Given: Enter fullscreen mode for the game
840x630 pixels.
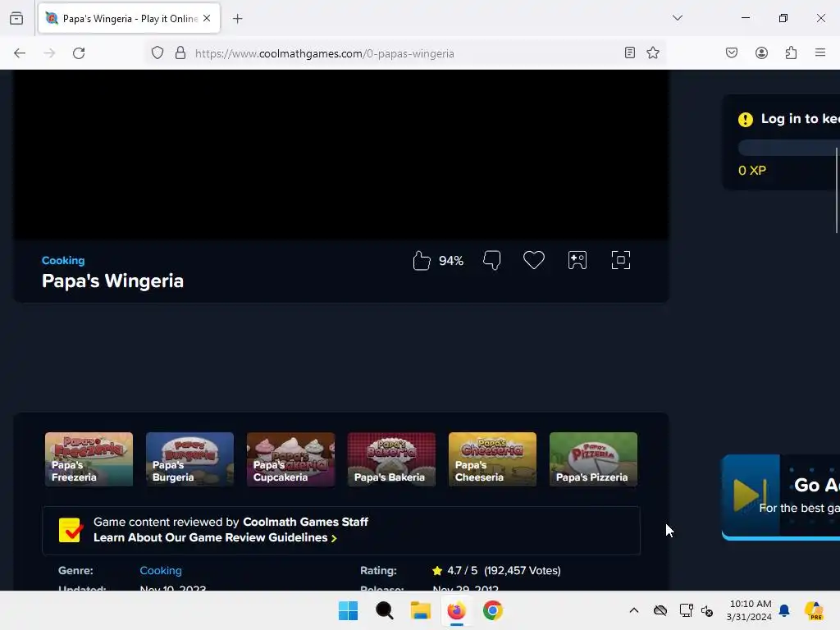Looking at the screenshot, I should (621, 260).
